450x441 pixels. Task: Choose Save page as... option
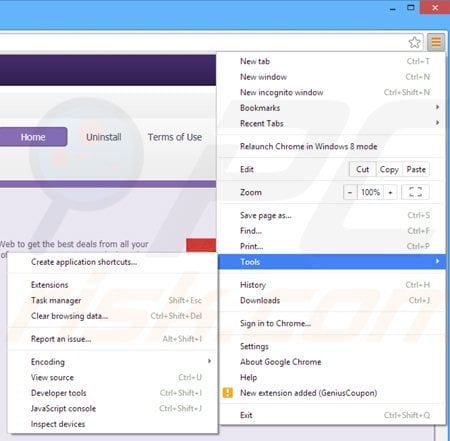coord(332,215)
